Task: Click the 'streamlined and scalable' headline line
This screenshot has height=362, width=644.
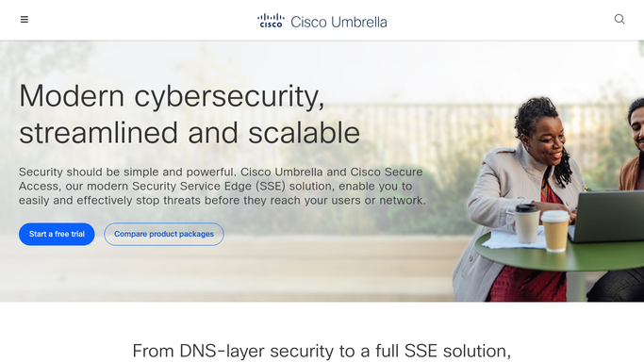Action: [x=190, y=133]
